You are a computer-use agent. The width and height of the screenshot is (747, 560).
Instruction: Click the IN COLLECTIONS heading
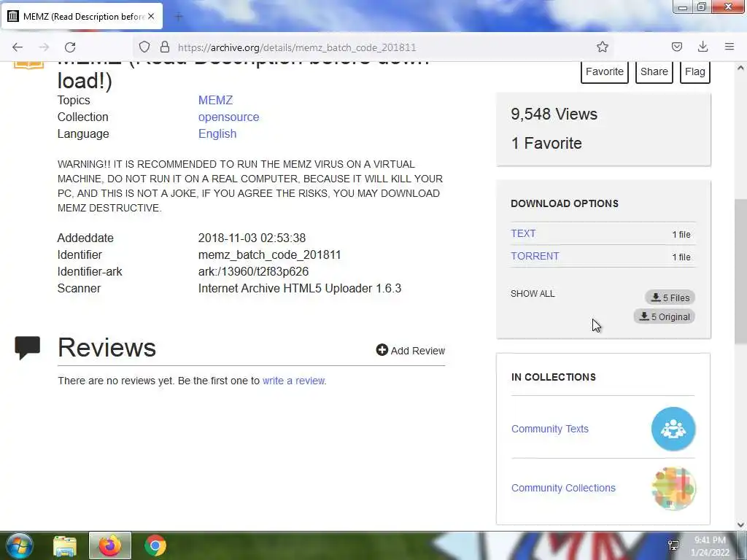(x=554, y=377)
